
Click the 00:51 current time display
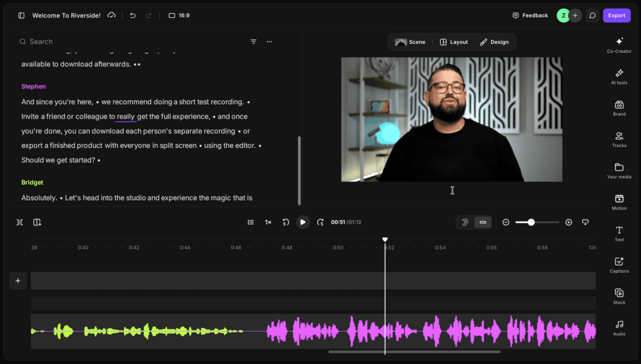click(338, 222)
